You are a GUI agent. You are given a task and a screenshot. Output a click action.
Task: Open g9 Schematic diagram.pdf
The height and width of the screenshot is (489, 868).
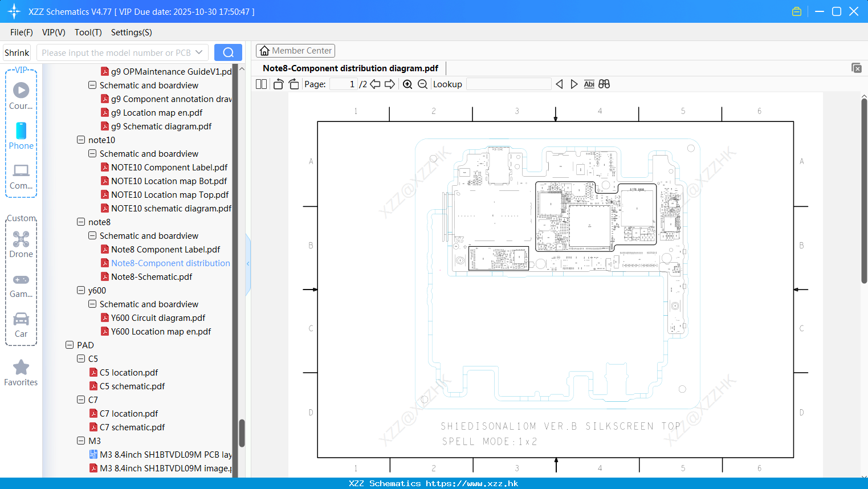pos(161,126)
